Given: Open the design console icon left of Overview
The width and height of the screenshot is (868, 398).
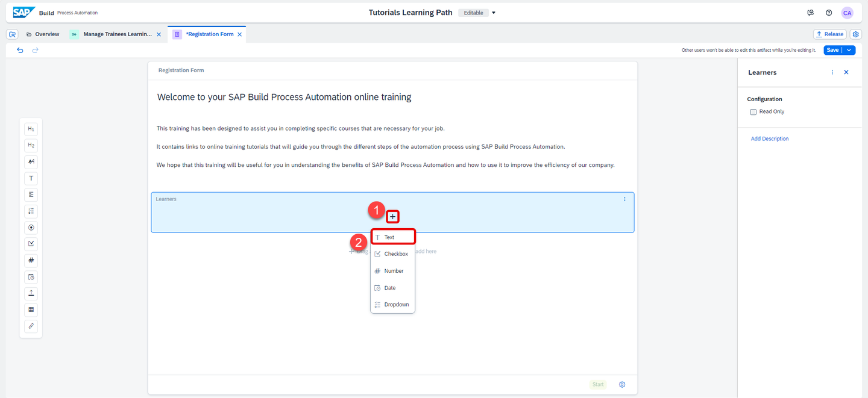Looking at the screenshot, I should click(12, 34).
